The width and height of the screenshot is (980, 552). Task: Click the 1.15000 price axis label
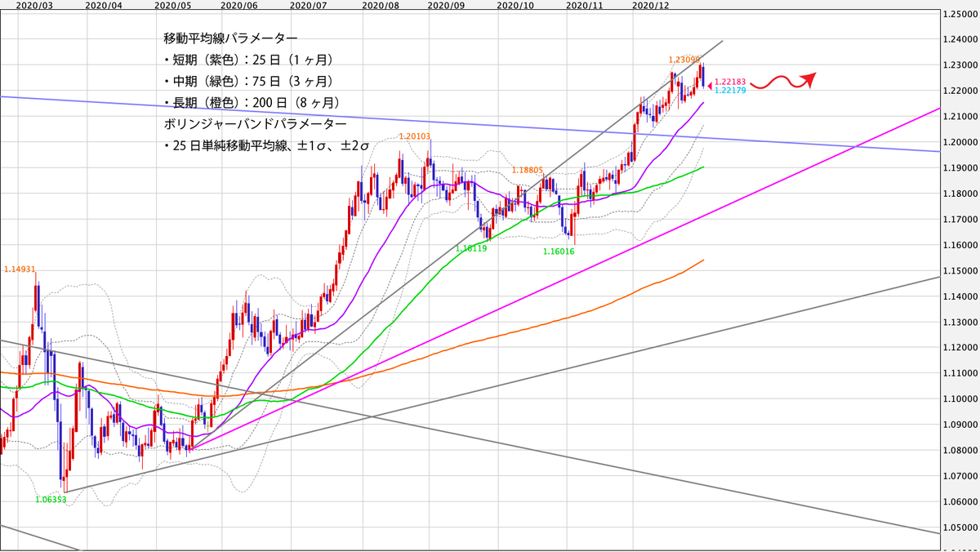960,271
